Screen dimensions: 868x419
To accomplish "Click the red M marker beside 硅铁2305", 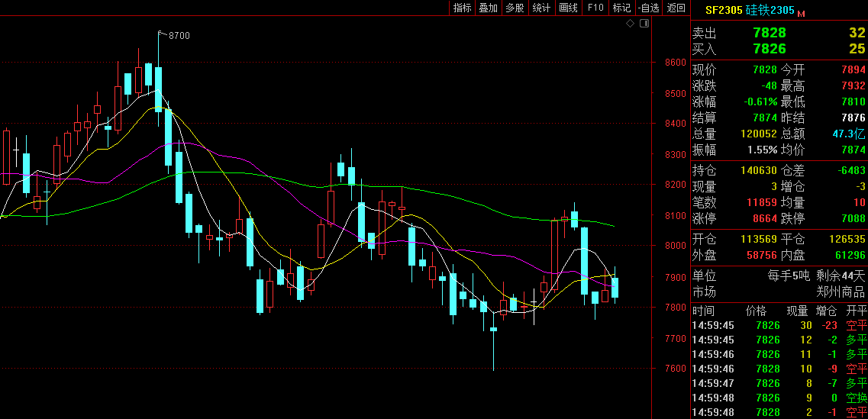I will point(802,12).
